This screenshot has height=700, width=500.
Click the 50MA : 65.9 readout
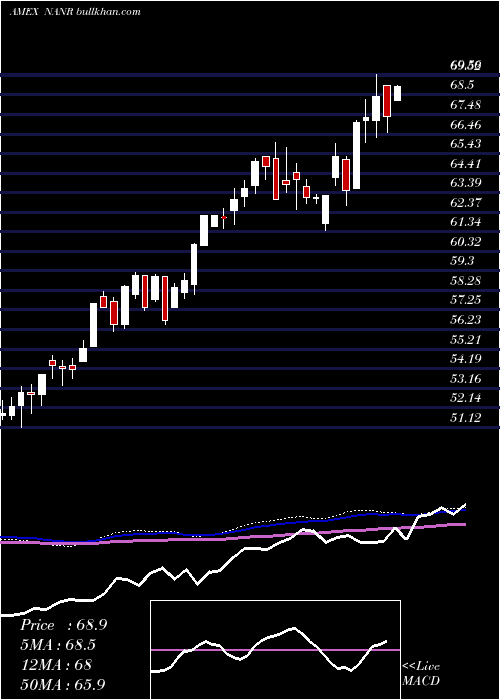pyautogui.click(x=63, y=684)
